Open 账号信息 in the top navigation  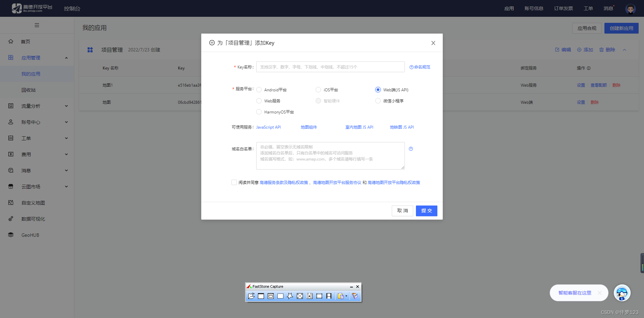pos(534,8)
